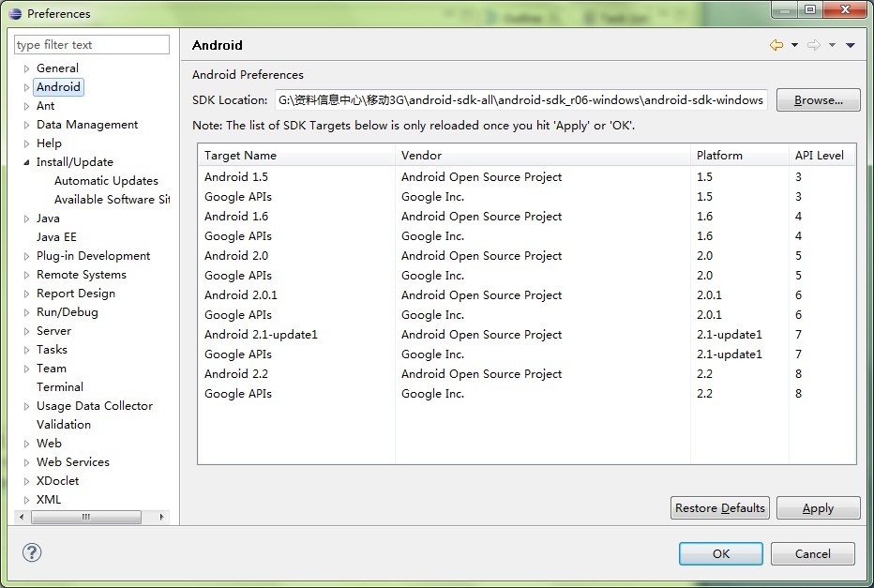The image size is (874, 588).
Task: Expand the Plug-in Development node
Action: tap(26, 256)
